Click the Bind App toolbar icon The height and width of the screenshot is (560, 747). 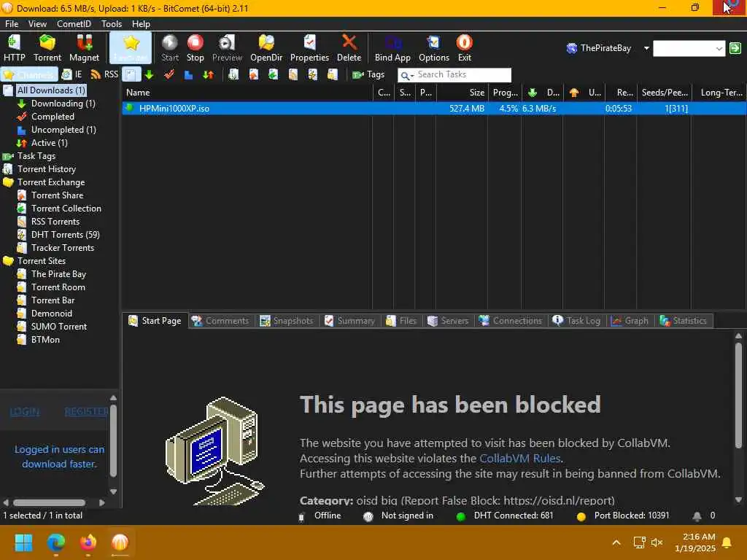pos(392,47)
